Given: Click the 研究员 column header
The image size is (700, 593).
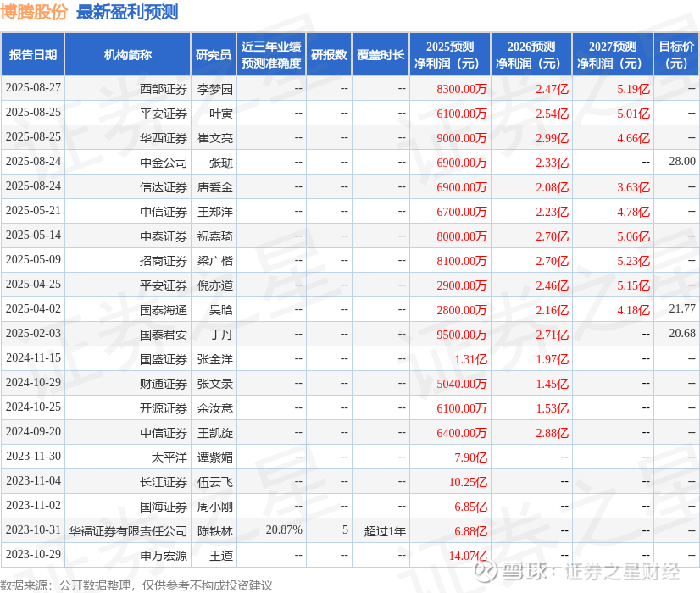Looking at the screenshot, I should tap(214, 55).
